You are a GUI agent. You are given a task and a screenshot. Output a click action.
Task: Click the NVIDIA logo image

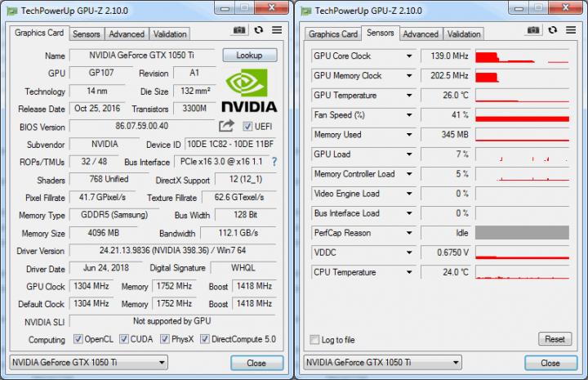(x=249, y=91)
